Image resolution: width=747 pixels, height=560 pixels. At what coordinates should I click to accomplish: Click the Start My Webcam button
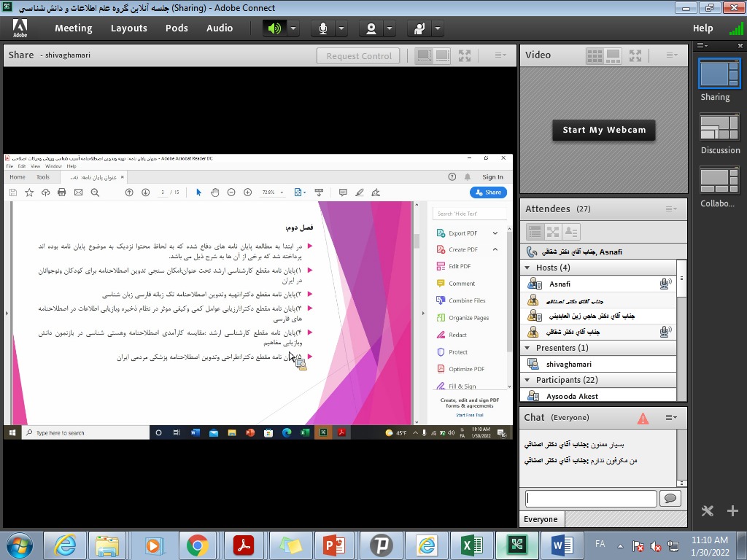pos(604,130)
